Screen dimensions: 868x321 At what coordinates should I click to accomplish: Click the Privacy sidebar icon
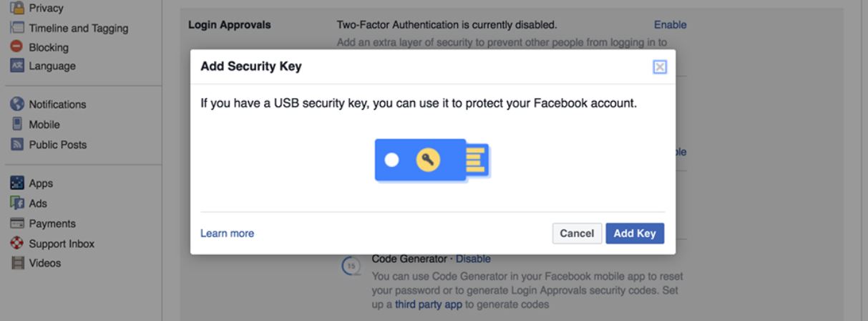tap(16, 9)
